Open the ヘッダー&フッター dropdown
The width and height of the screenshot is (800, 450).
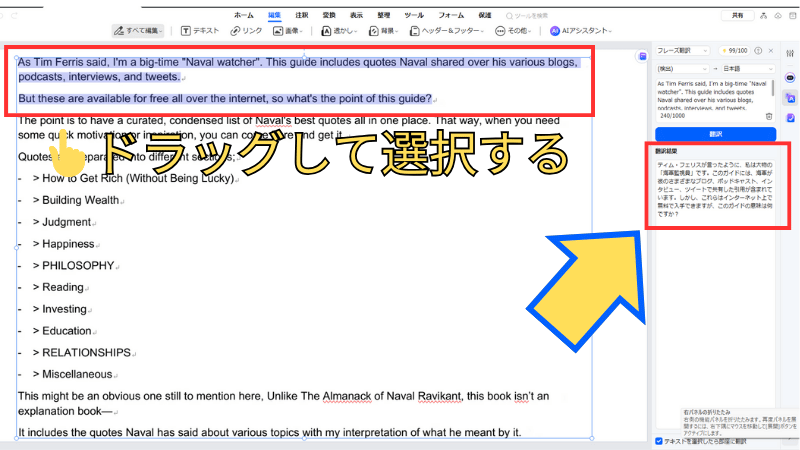click(446, 31)
